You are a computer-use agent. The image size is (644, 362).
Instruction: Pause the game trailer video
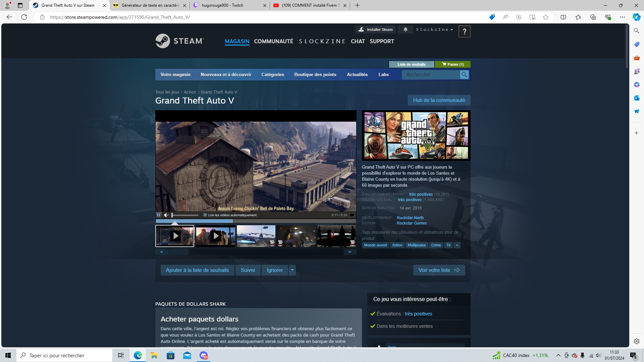pos(159,215)
